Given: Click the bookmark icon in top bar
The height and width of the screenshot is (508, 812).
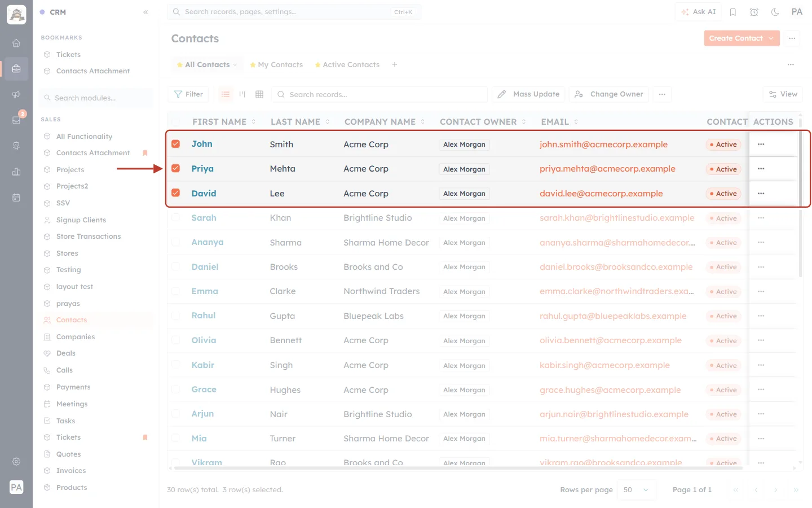Looking at the screenshot, I should 733,12.
